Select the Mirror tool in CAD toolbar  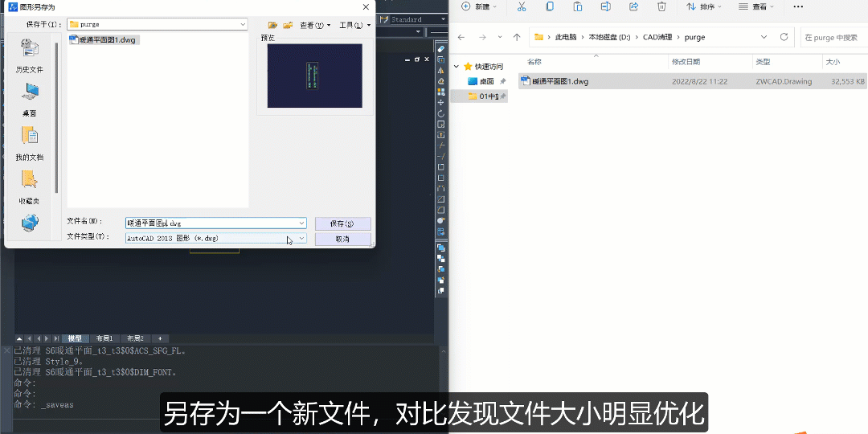(x=441, y=71)
